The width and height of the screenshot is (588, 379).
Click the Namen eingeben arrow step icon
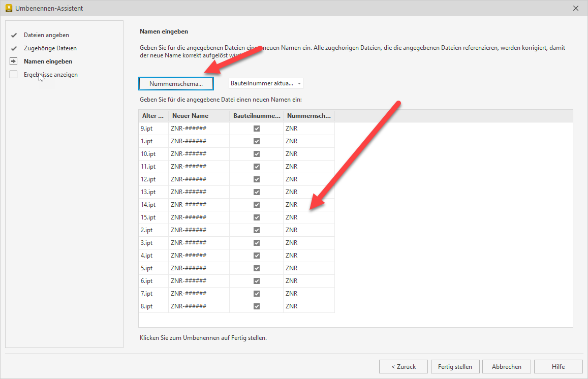pyautogui.click(x=14, y=61)
